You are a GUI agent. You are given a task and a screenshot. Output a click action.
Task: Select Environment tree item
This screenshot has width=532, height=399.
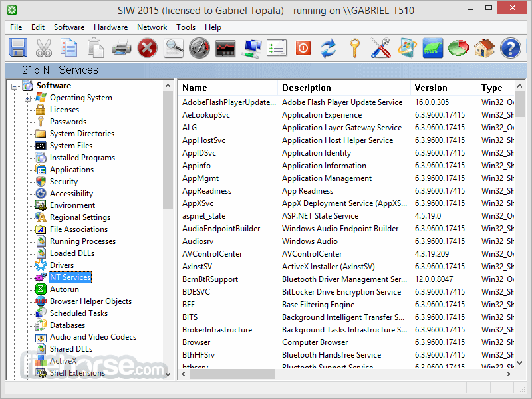click(72, 205)
